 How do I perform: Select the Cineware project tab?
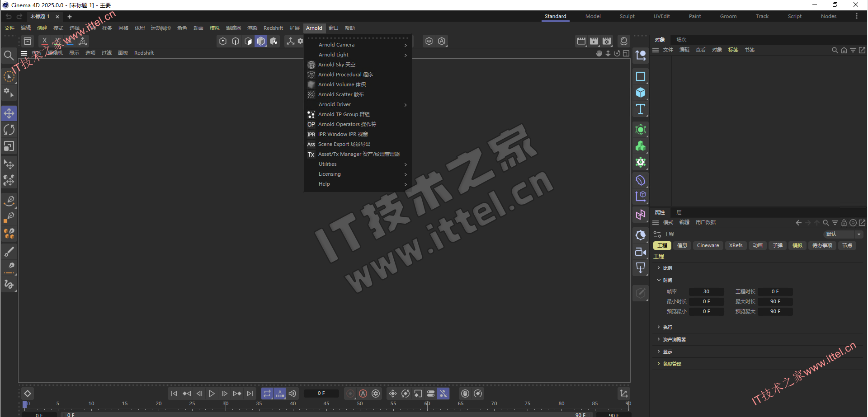click(708, 245)
